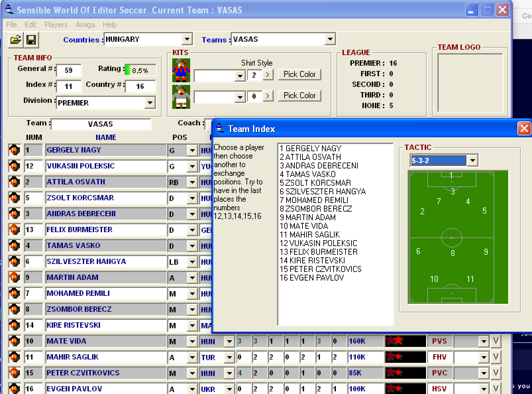
Task: Click the open folder toolbar icon
Action: [x=16, y=40]
